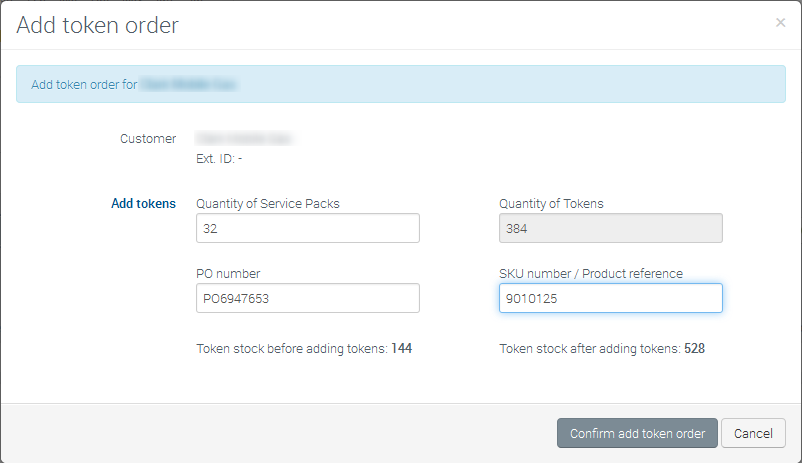802x463 pixels.
Task: Click the SKU number / Product reference label
Action: [x=590, y=274]
